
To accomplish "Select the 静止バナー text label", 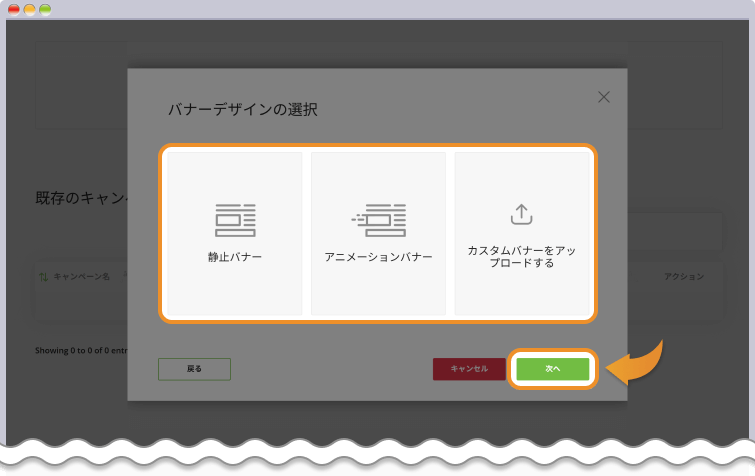I will (235, 257).
